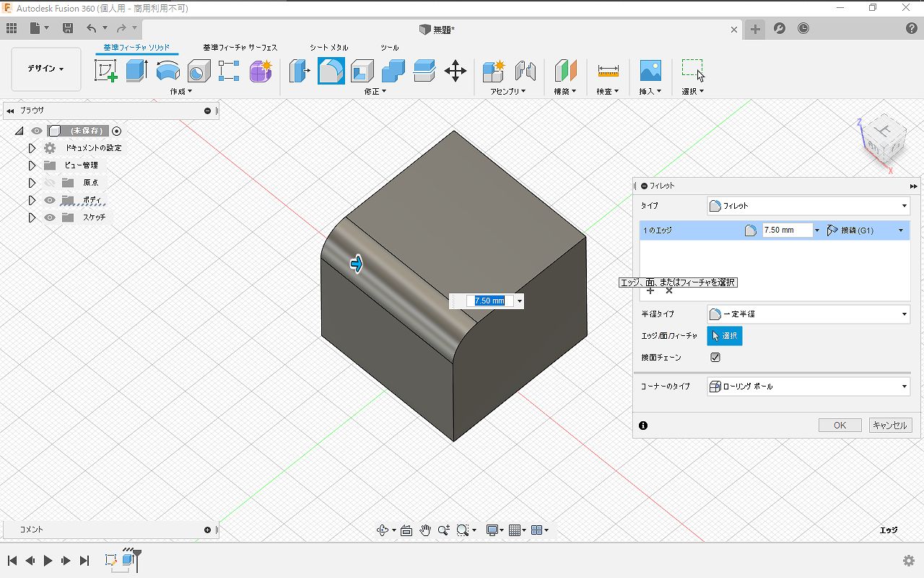Viewport: 924px width, 578px height.
Task: Select the New Component tool
Action: click(494, 71)
